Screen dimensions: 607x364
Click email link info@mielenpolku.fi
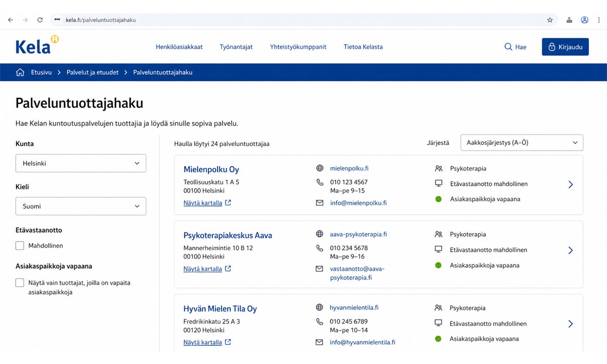[359, 203]
